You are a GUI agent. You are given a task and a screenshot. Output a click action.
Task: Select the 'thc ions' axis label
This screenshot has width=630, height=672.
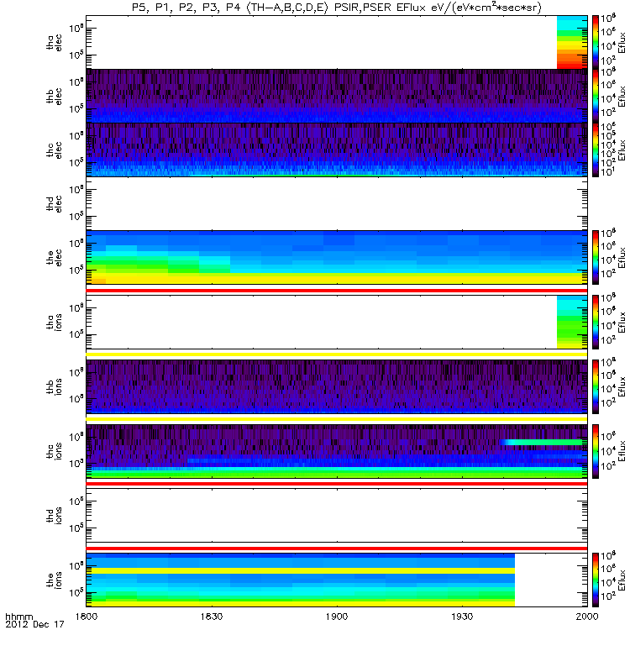(x=54, y=451)
